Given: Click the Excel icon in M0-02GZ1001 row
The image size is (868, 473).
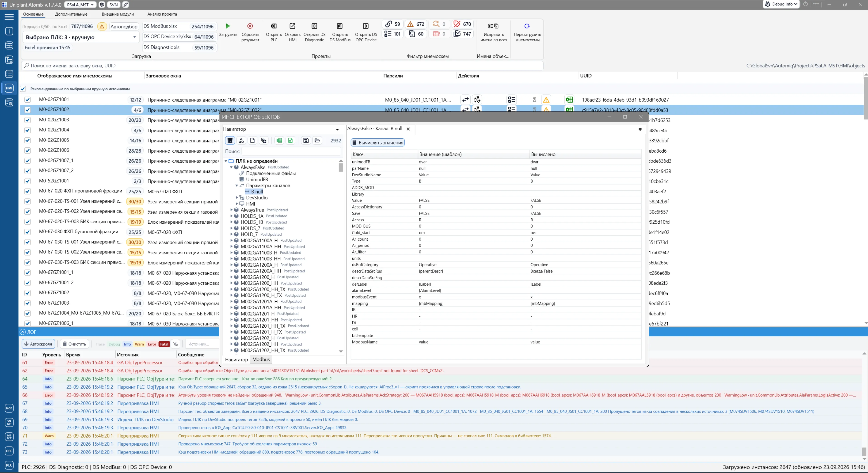Looking at the screenshot, I should (569, 100).
